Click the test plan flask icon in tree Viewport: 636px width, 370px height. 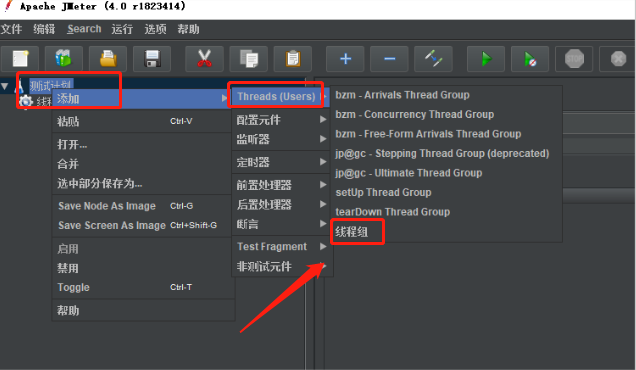coord(19,86)
